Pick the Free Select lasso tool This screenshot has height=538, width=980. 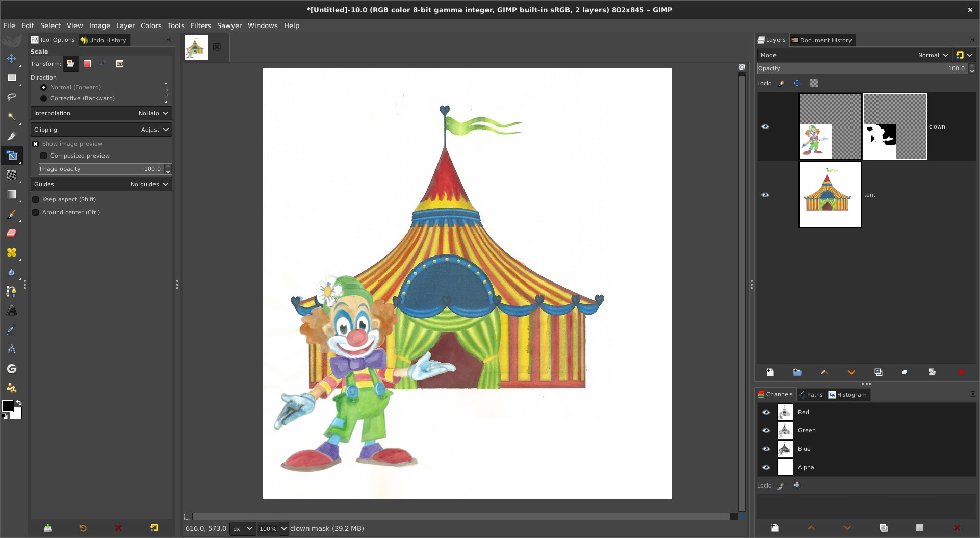click(11, 97)
